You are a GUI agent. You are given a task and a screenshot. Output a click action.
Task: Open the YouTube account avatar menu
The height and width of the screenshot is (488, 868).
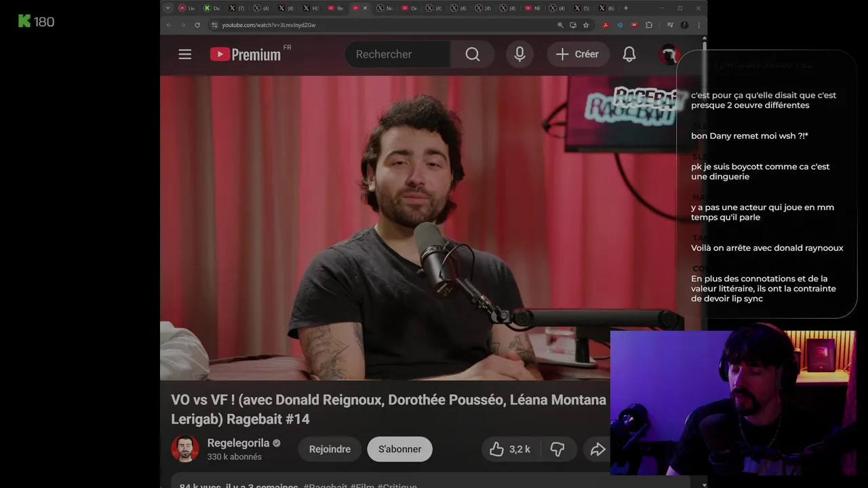[x=669, y=54]
